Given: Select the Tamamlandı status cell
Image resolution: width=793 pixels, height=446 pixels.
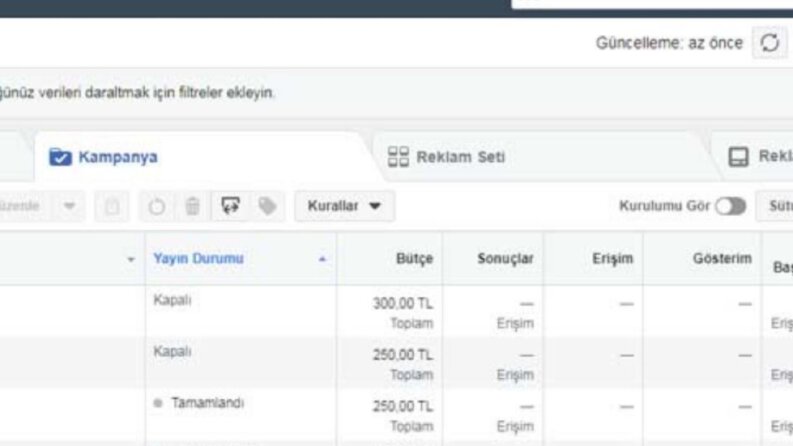Looking at the screenshot, I should point(241,415).
